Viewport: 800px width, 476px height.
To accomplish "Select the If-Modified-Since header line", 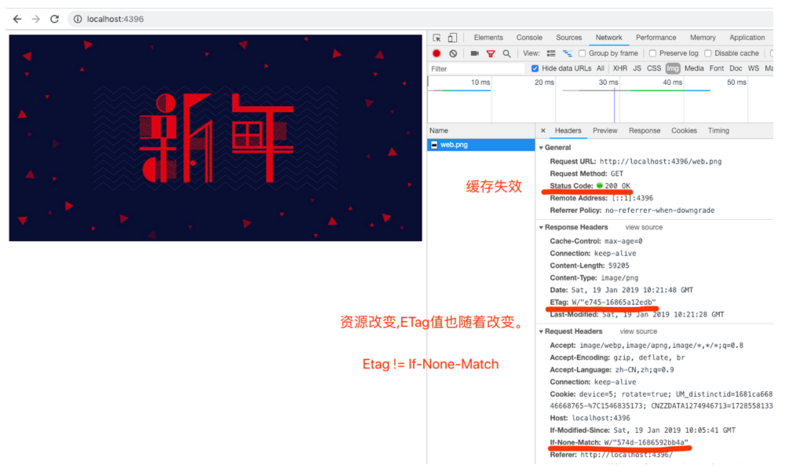I will tap(642, 430).
